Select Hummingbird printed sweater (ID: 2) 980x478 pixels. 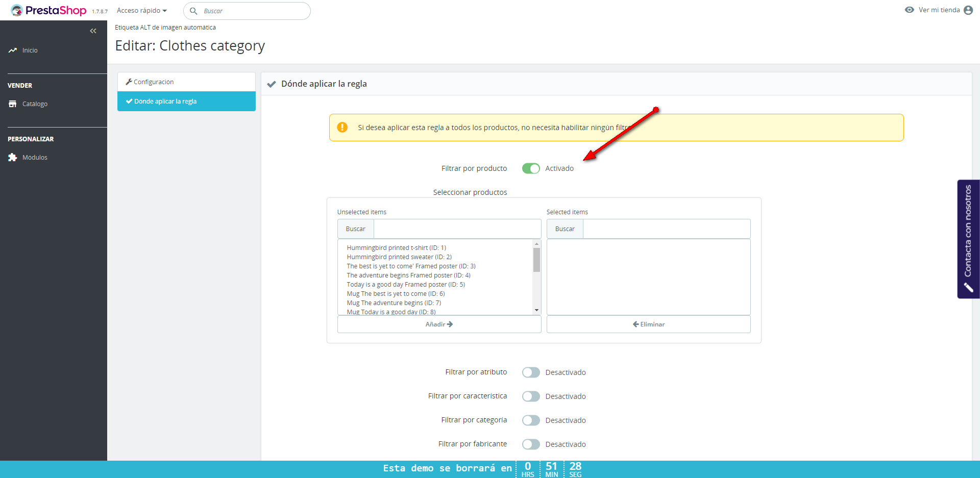coord(399,257)
